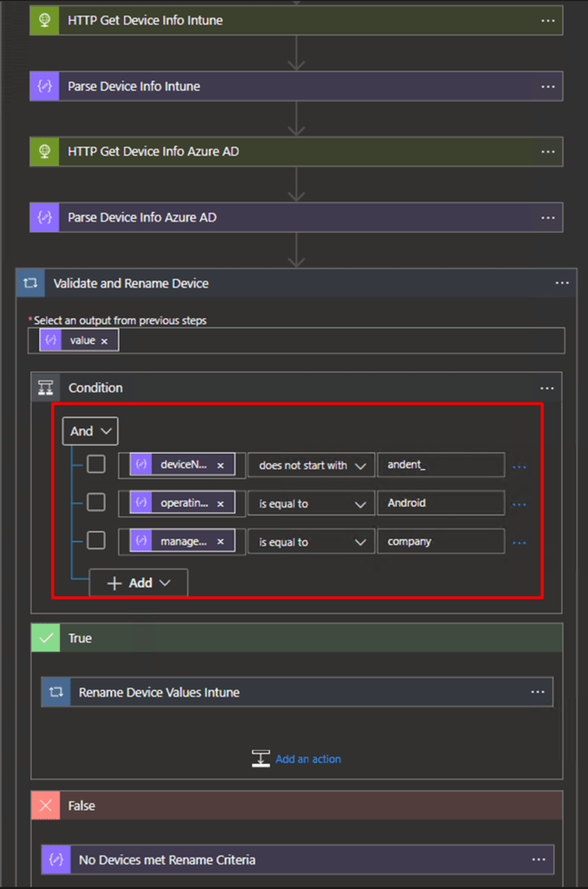Viewport: 588px width, 889px height.
Task: Open the And operator dropdown
Action: (x=89, y=430)
